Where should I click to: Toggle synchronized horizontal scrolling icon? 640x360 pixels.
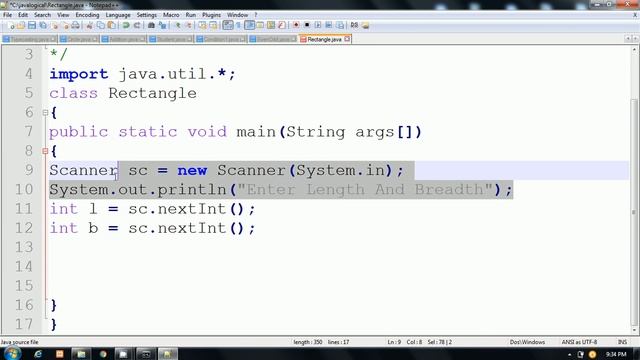[213, 25]
